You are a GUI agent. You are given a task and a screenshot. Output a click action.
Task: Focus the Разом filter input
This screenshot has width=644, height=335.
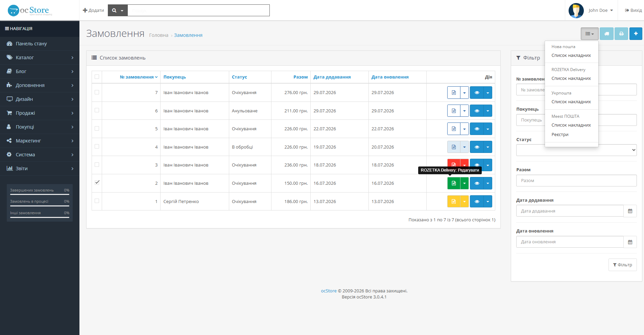pos(576,181)
